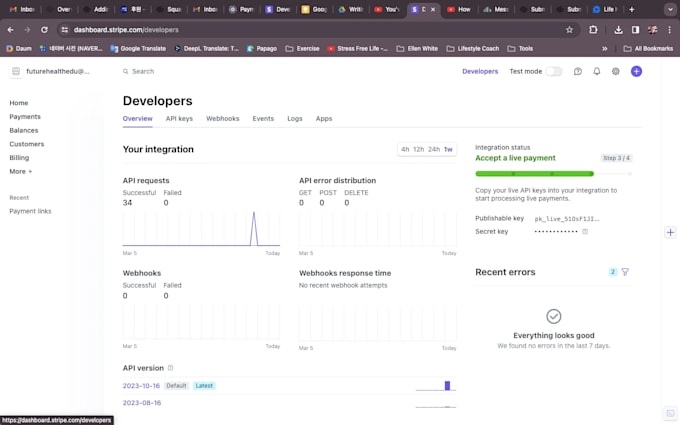
Task: Open the Stripe help question-mark icon
Action: (x=578, y=72)
